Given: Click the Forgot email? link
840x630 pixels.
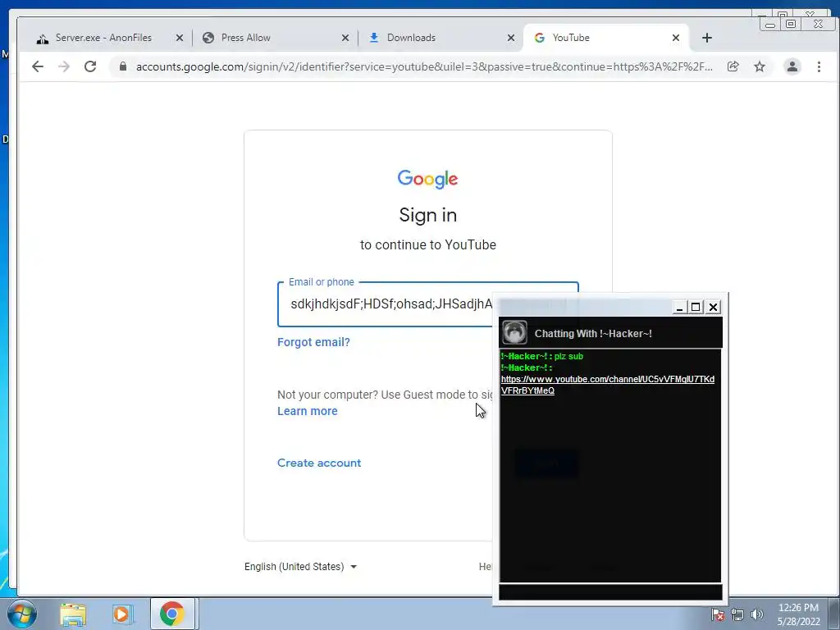Looking at the screenshot, I should click(x=313, y=342).
